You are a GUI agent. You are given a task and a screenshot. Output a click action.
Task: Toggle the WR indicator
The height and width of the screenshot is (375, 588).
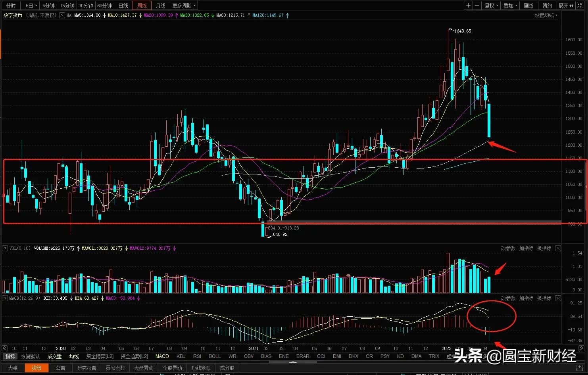pyautogui.click(x=233, y=356)
